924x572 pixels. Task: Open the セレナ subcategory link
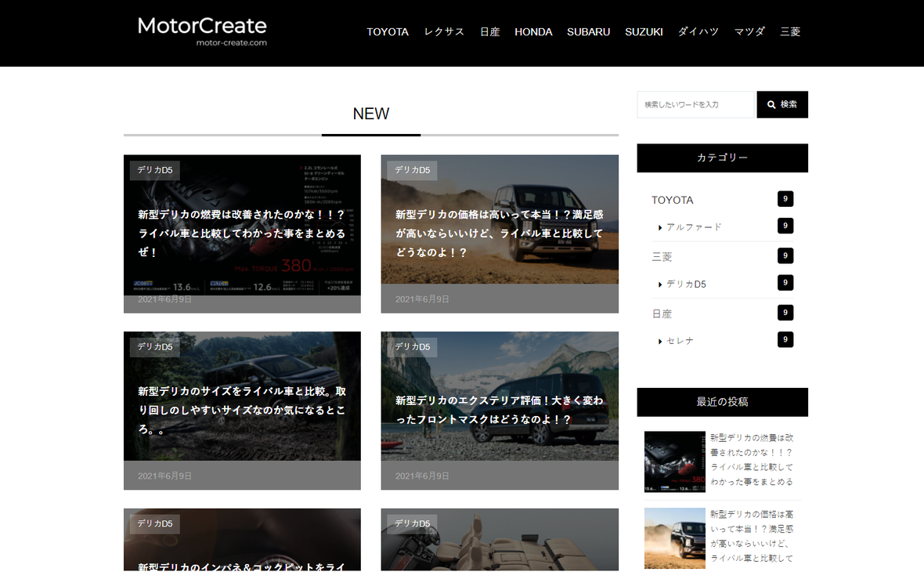point(680,341)
